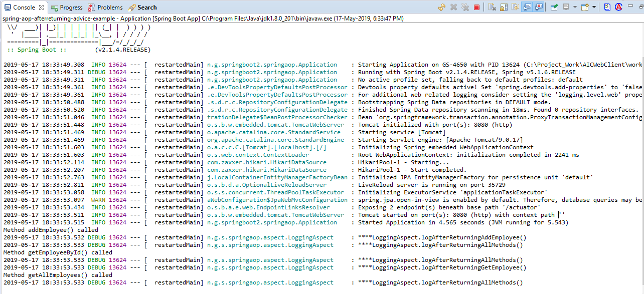This screenshot has width=644, height=294.
Task: Click 'Tomcat started on port(s): 8080' line
Action: (x=461, y=215)
